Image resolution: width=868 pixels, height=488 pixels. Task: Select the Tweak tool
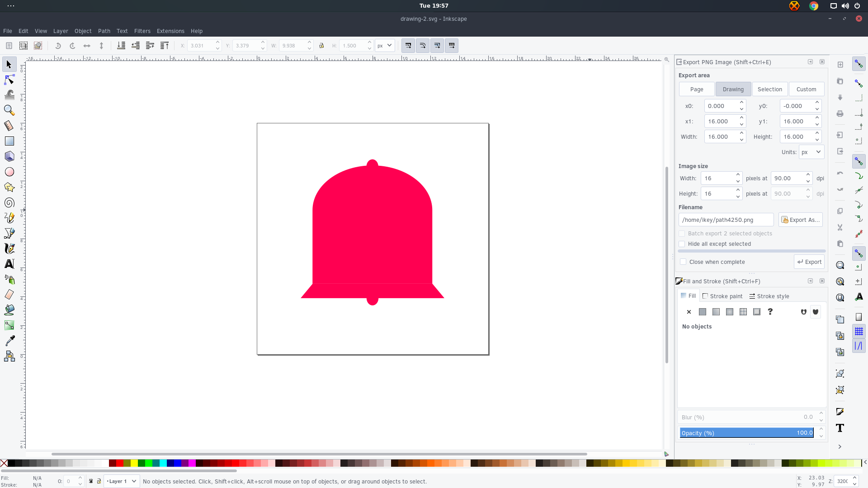9,95
